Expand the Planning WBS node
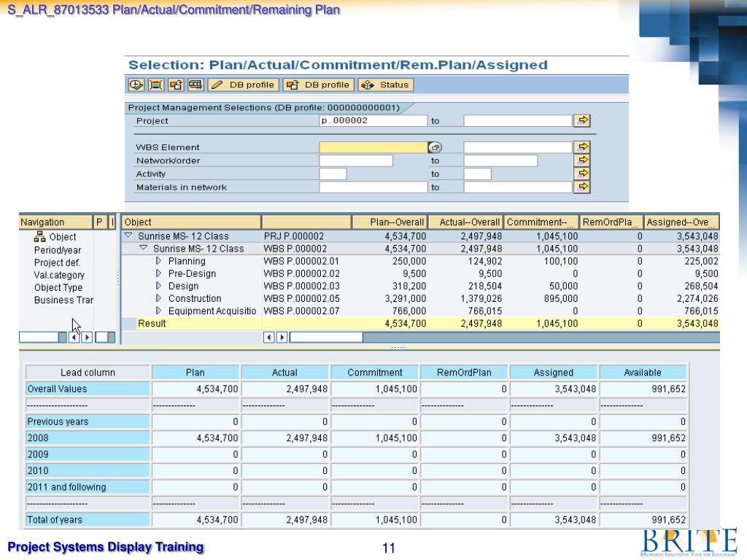The height and width of the screenshot is (560, 747). coord(158,261)
